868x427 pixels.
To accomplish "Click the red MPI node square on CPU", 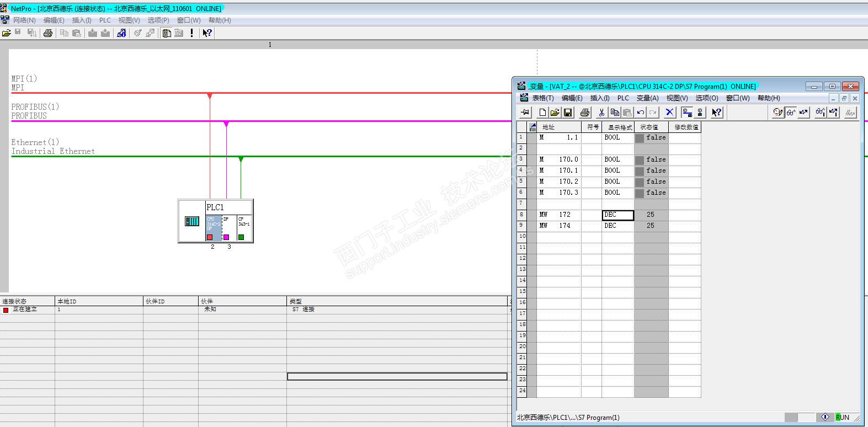I will (x=210, y=237).
